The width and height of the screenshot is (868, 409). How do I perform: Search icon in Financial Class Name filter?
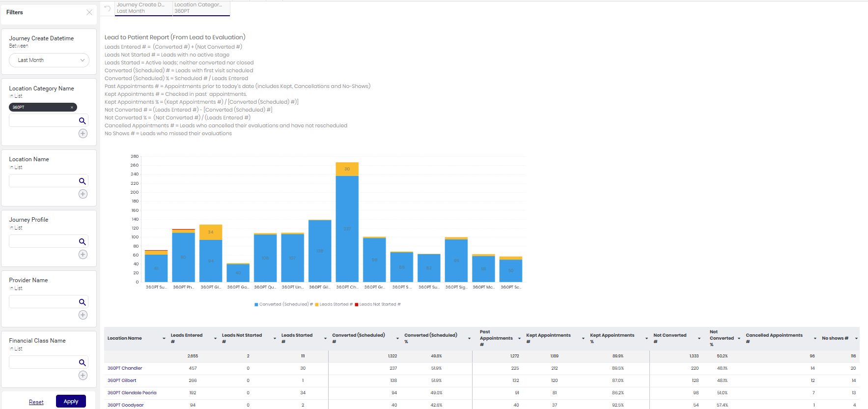point(83,363)
